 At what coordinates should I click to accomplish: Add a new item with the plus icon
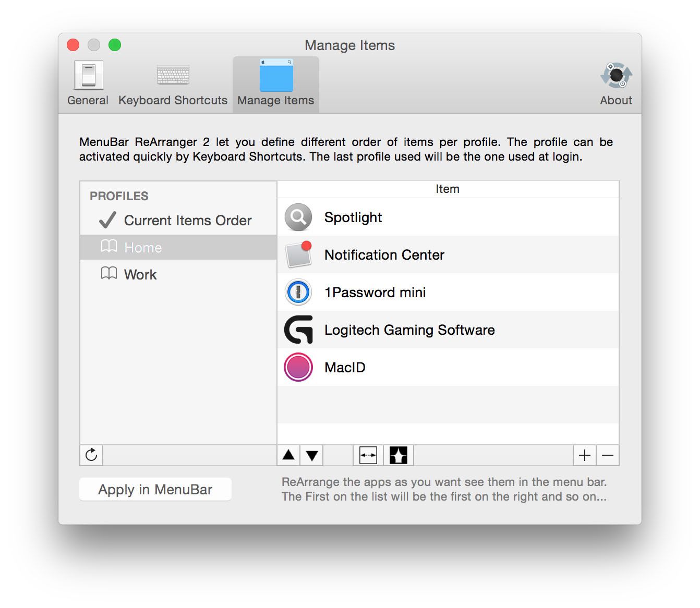584,455
